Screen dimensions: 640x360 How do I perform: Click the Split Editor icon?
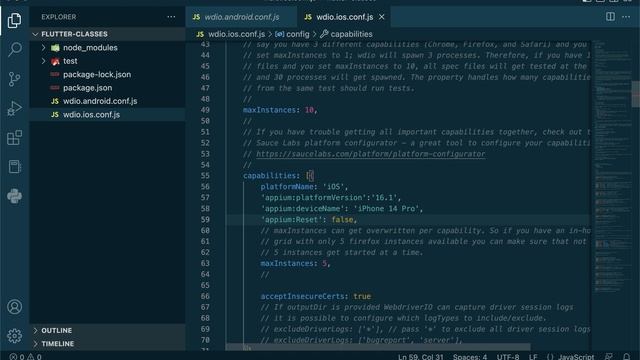[x=610, y=17]
